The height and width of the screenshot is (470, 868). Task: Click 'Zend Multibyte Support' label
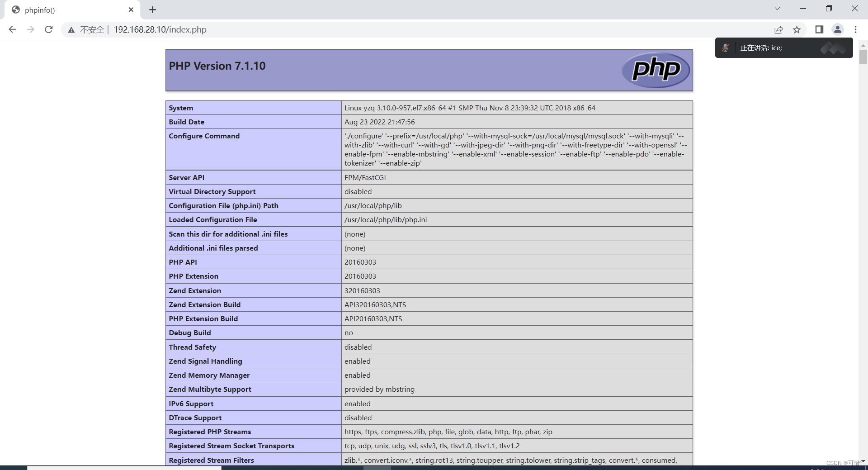click(210, 389)
